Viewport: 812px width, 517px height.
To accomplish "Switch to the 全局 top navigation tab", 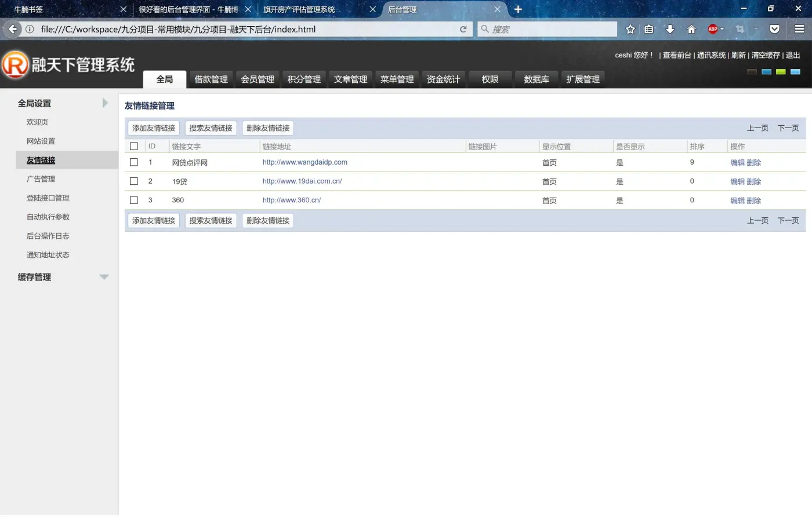I will 165,79.
